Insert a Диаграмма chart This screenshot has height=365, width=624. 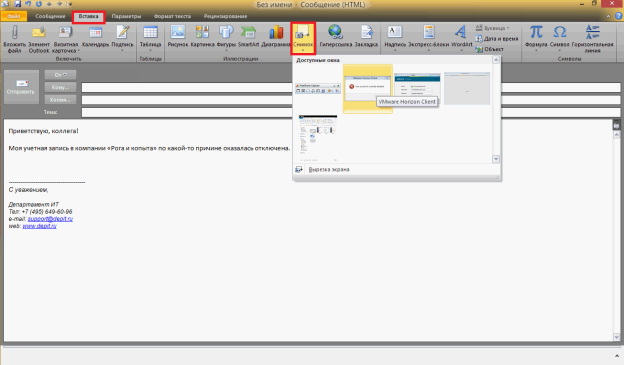(x=276, y=37)
